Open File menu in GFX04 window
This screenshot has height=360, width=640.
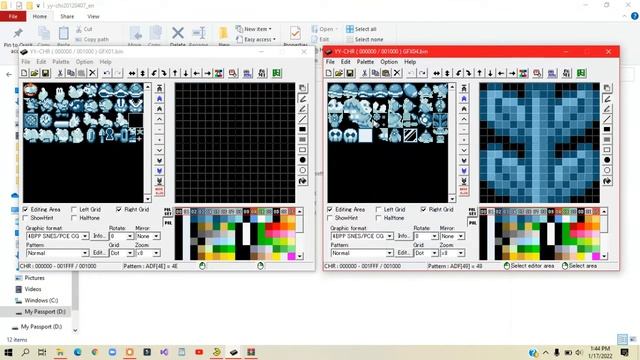330,62
